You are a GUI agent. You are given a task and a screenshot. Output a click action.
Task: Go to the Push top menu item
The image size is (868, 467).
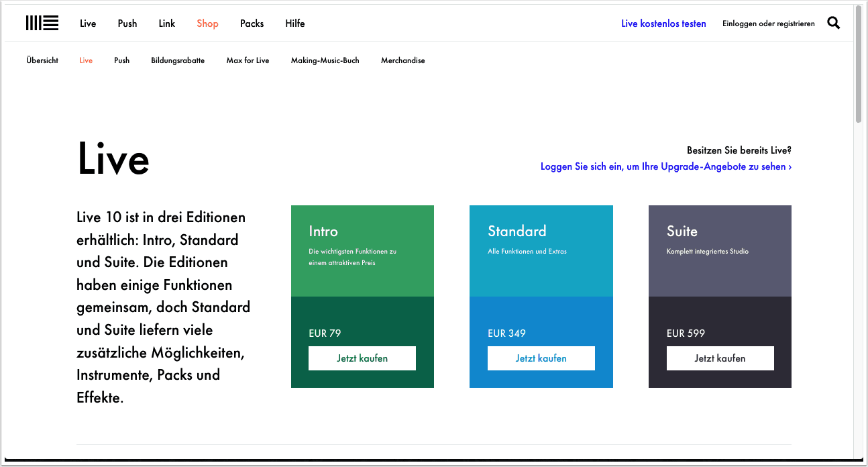click(x=127, y=23)
